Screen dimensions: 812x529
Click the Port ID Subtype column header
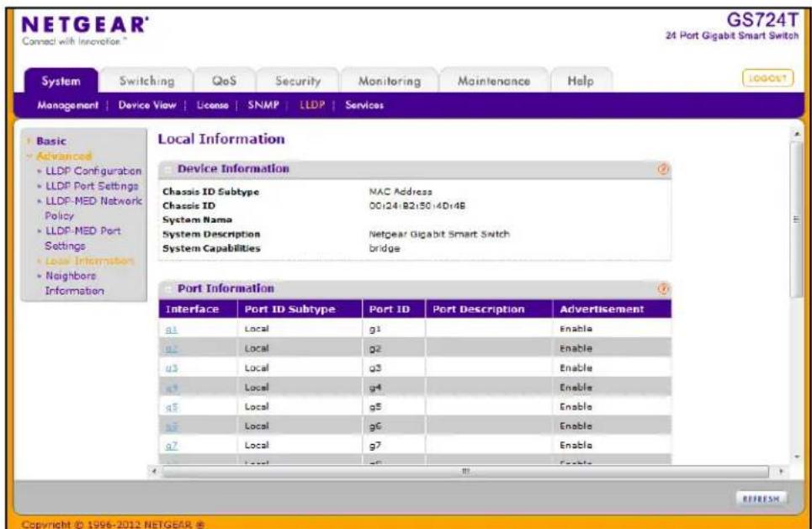pyautogui.click(x=300, y=309)
